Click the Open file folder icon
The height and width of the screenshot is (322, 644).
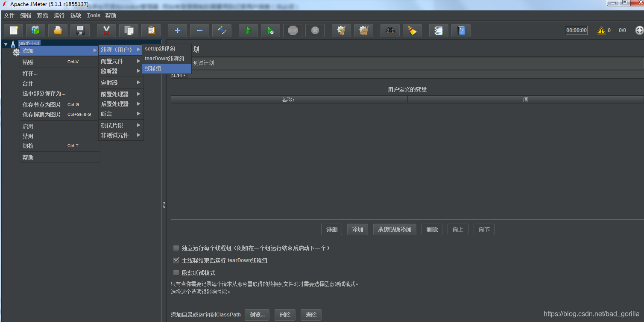tap(58, 30)
